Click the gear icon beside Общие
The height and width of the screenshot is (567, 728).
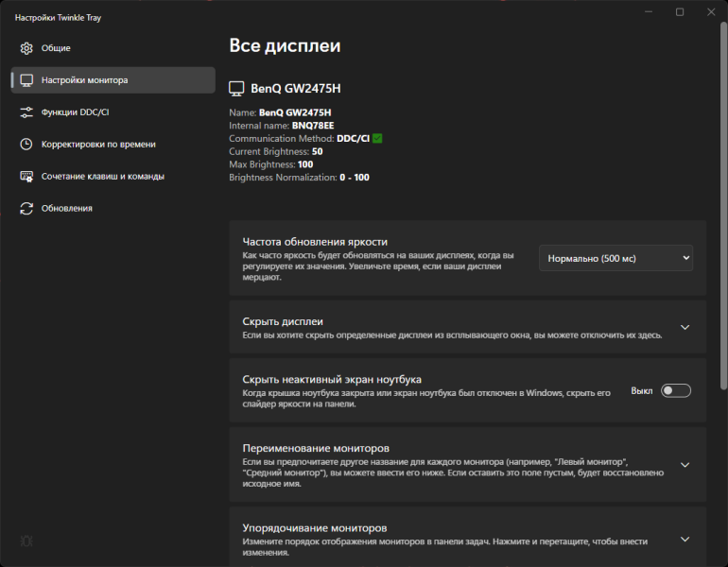(x=26, y=48)
